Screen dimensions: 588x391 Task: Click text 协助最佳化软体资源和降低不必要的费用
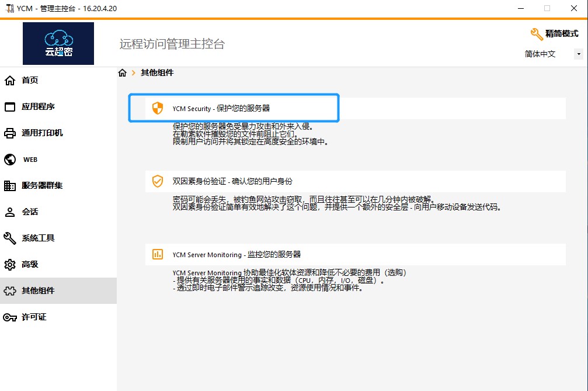[312, 273]
